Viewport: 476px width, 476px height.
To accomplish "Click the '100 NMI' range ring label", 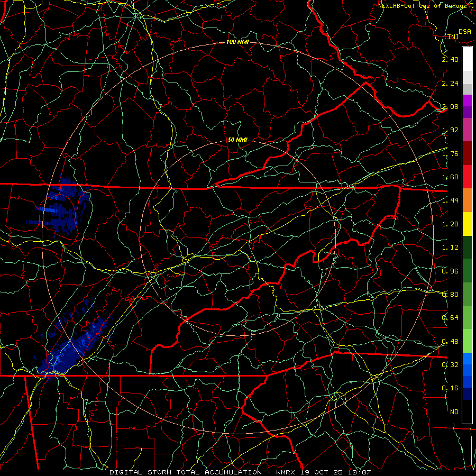I will (237, 42).
